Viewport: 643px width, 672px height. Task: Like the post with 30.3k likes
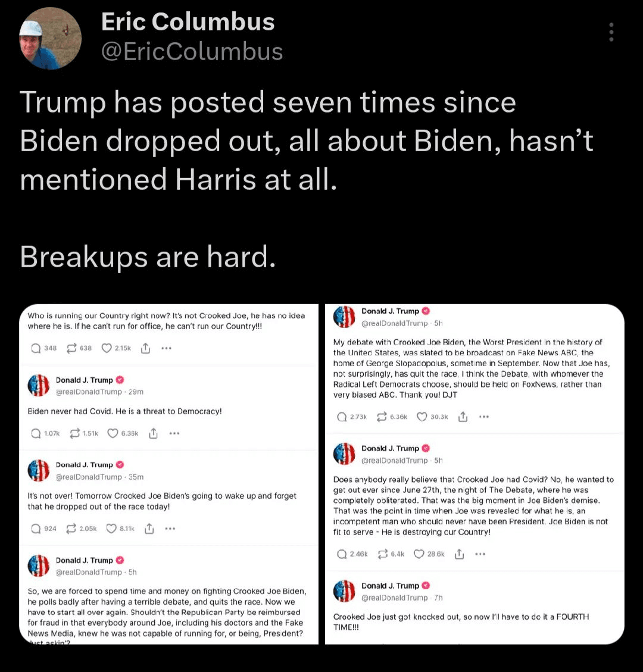[422, 417]
